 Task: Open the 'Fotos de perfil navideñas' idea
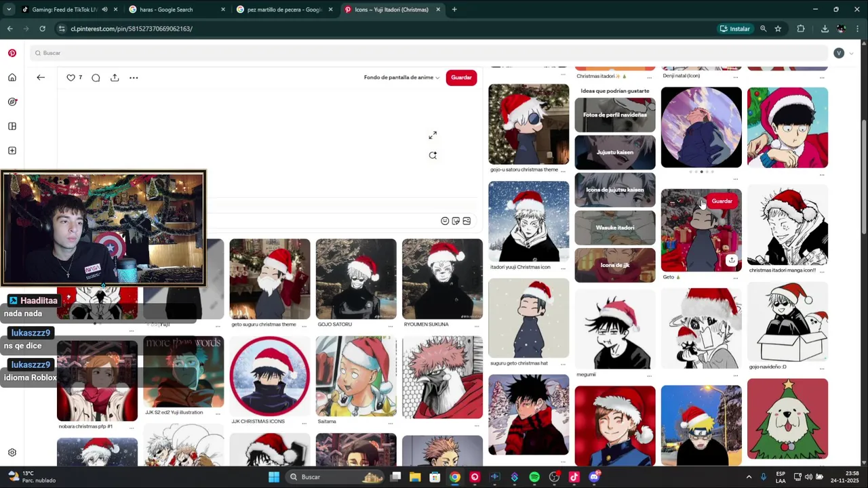pyautogui.click(x=615, y=115)
